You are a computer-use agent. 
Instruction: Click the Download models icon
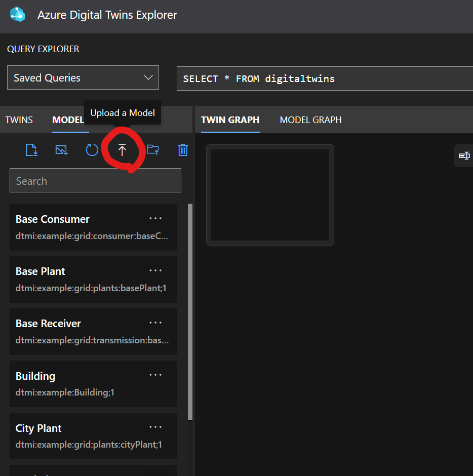pos(31,150)
